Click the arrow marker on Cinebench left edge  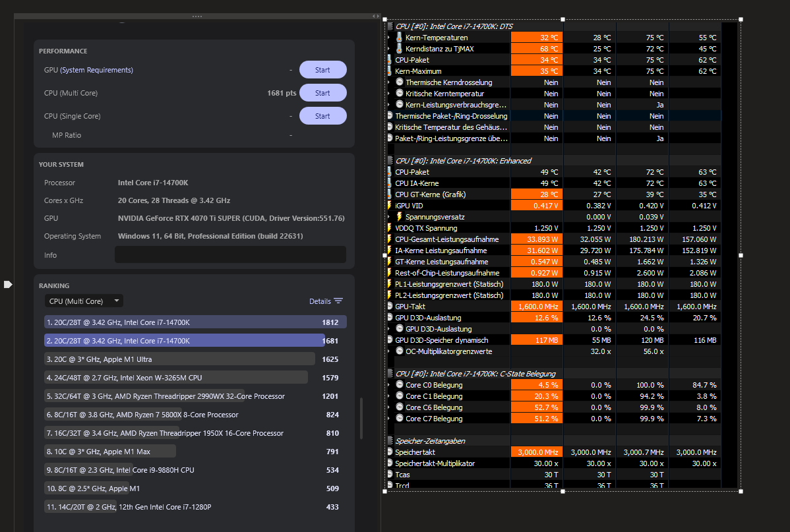pos(7,285)
